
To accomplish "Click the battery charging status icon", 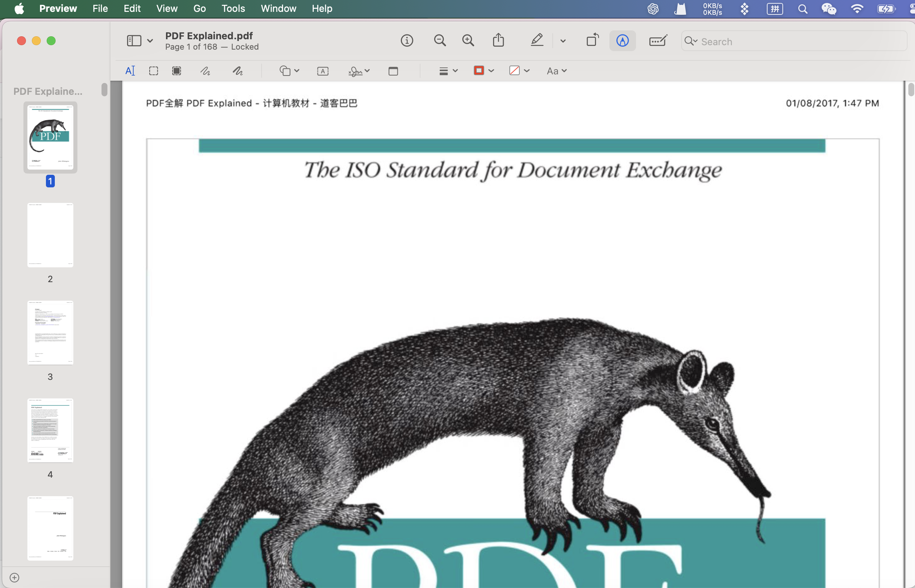I will click(x=886, y=9).
